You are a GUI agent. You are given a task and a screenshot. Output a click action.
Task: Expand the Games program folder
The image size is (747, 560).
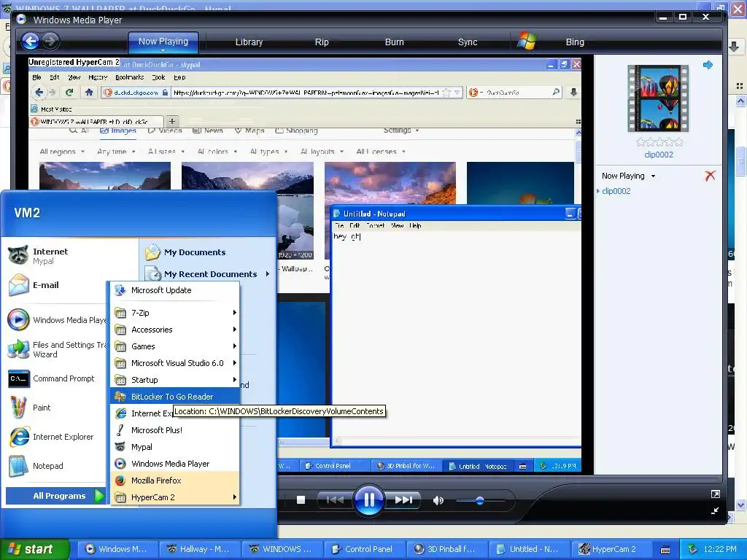(x=175, y=346)
